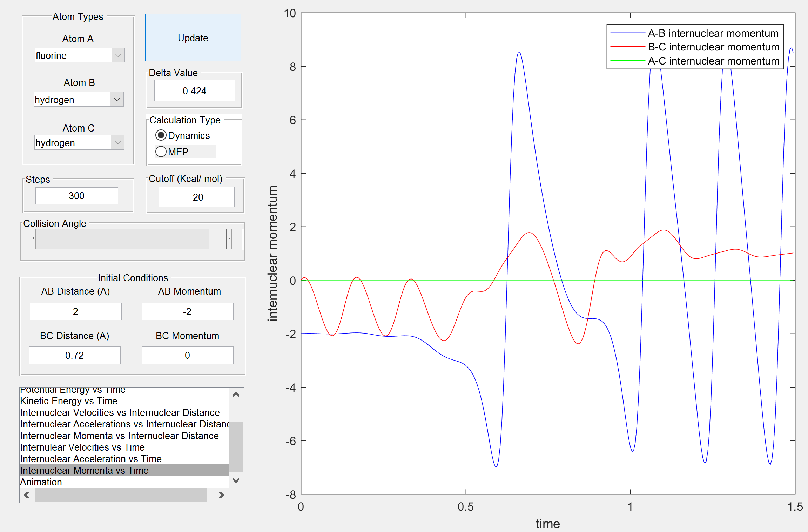Click Collision Angle slider right arrow

(229, 238)
